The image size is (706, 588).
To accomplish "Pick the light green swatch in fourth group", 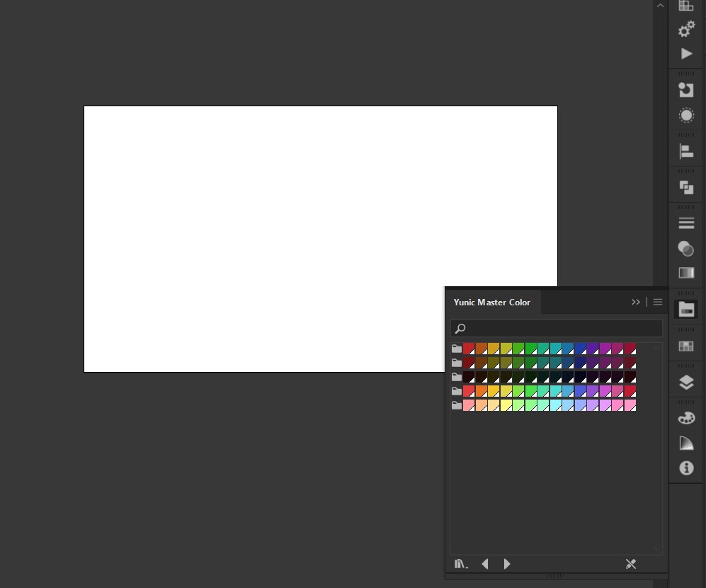I will 518,391.
